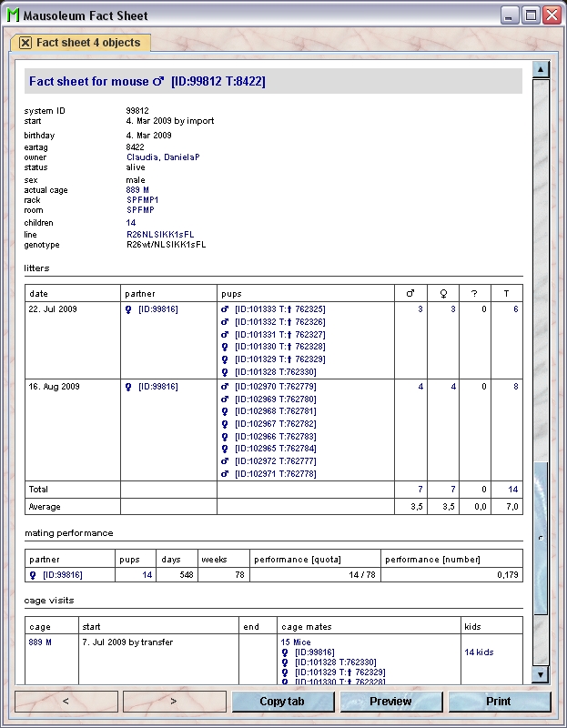Click the Mausoleum app icon in title bar
Image resolution: width=567 pixels, height=728 pixels.
(12, 15)
